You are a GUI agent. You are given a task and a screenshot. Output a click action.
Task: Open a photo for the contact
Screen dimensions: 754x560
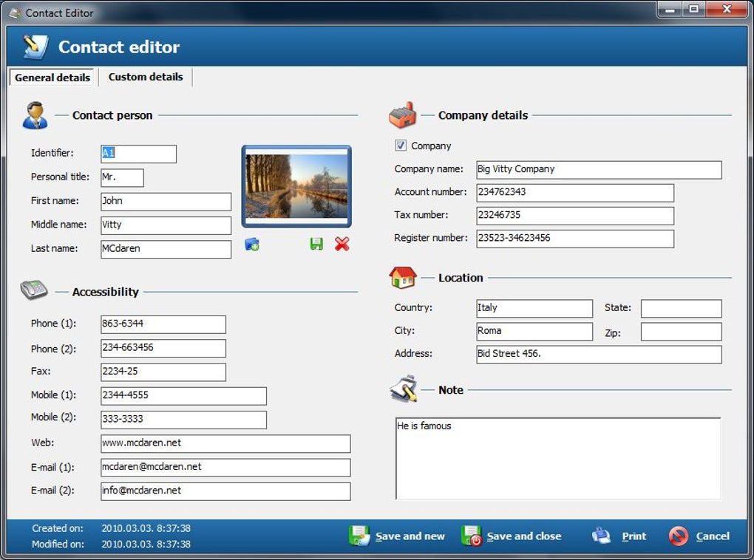click(251, 245)
